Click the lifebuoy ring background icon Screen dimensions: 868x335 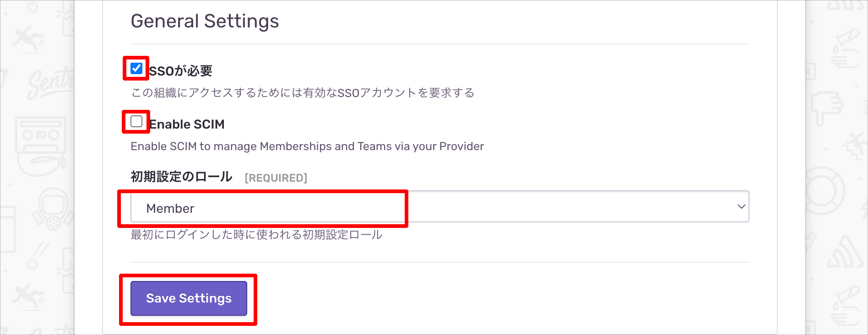pos(825,189)
